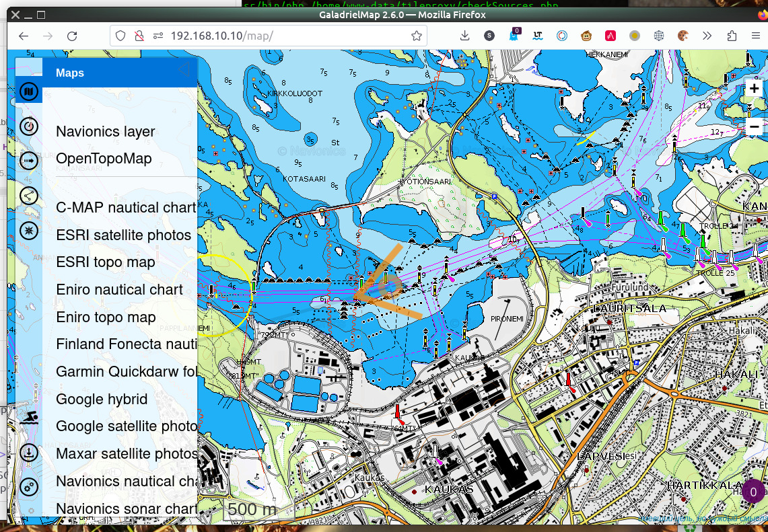Viewport: 768px width, 532px height.
Task: Choose ESRI satellite photos map
Action: (123, 235)
